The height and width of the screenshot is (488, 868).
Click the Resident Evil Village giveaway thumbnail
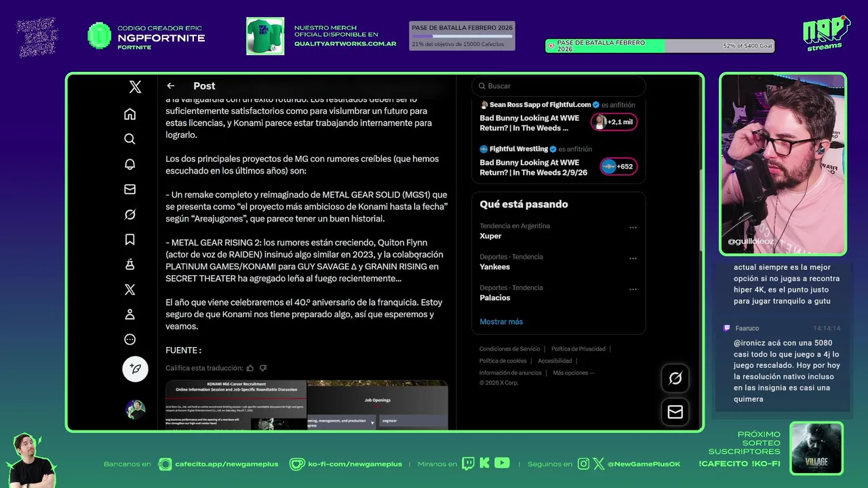pos(816,448)
